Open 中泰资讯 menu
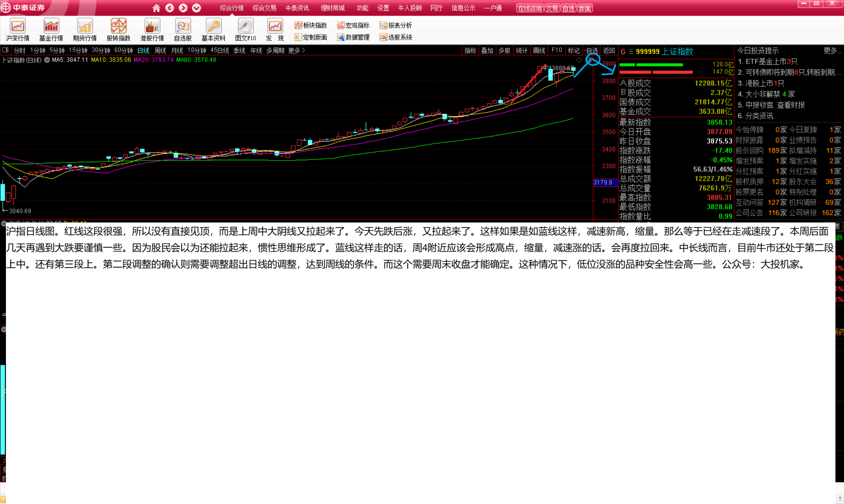This screenshot has width=844, height=504. (297, 8)
